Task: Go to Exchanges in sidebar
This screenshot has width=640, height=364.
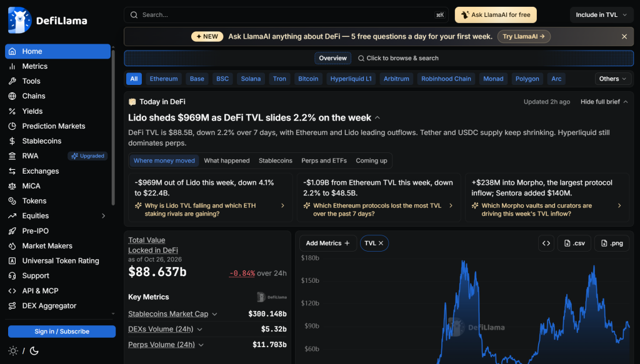Action: (x=57, y=171)
